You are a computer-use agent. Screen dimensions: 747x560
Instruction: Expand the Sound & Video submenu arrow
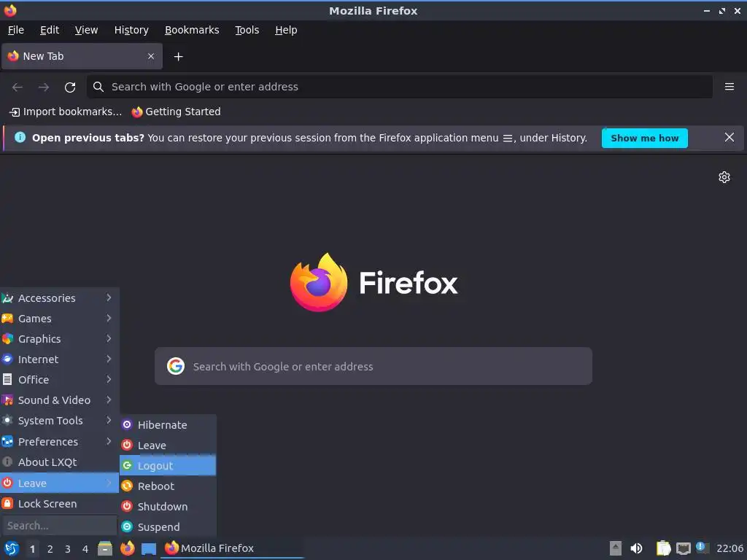click(109, 400)
